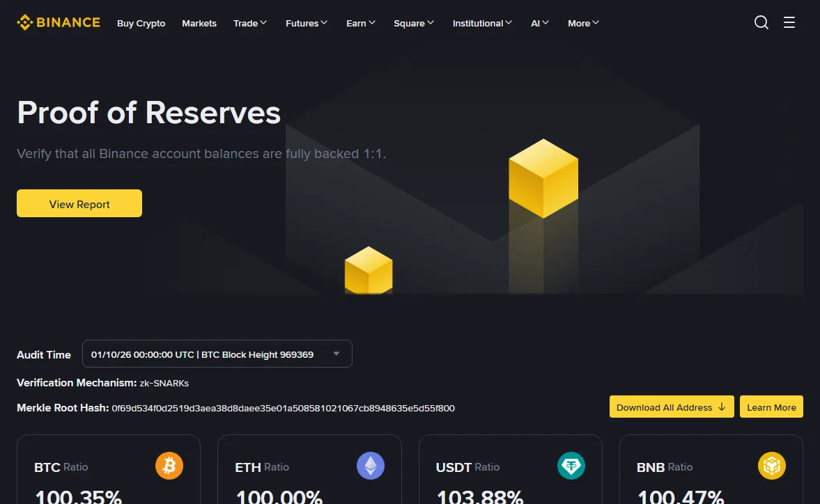Click the Audit Time label

click(44, 354)
